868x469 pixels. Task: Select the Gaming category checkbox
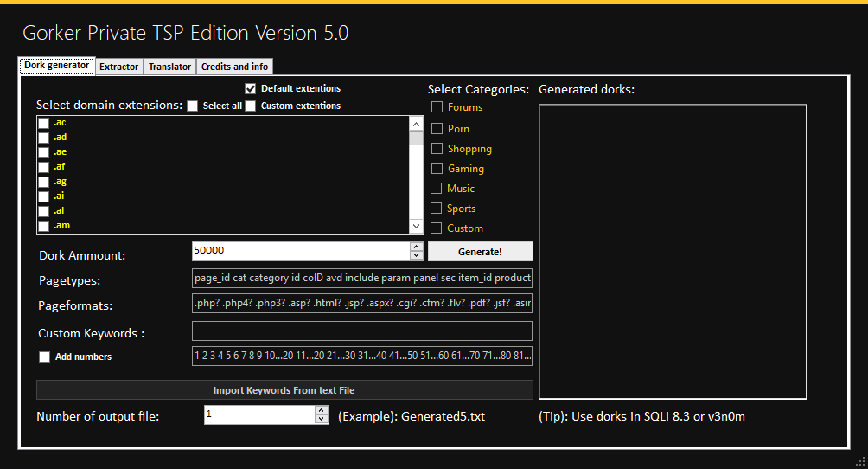[437, 168]
